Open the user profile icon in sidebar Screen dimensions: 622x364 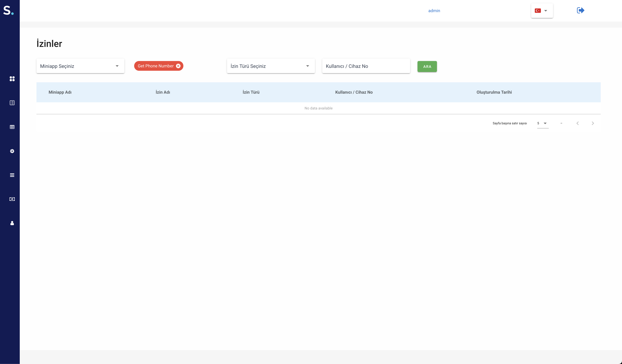12,223
